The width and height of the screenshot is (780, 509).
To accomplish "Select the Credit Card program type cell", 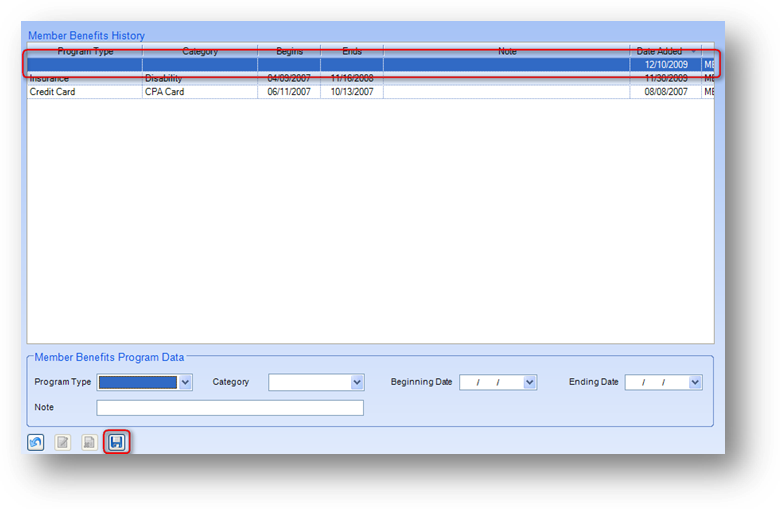I will [x=85, y=92].
